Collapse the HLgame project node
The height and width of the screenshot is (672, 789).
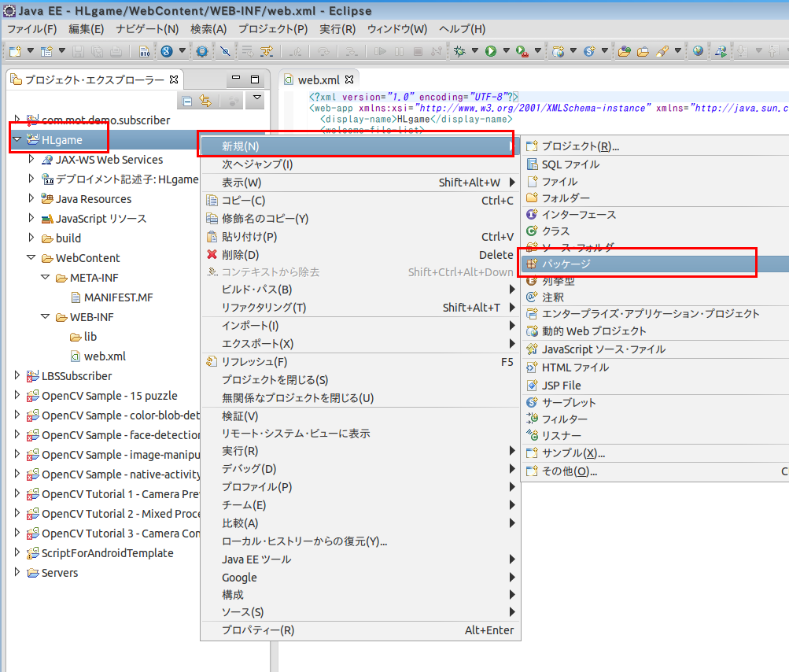point(17,139)
